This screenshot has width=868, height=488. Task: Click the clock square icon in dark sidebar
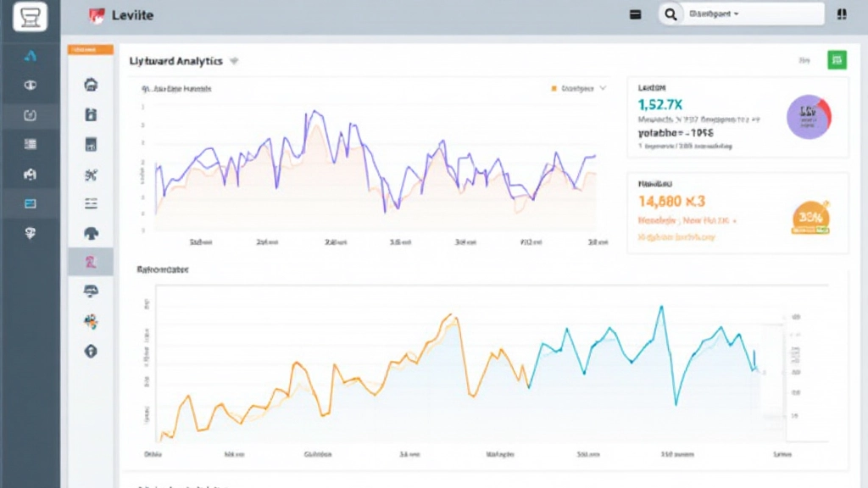[x=31, y=115]
